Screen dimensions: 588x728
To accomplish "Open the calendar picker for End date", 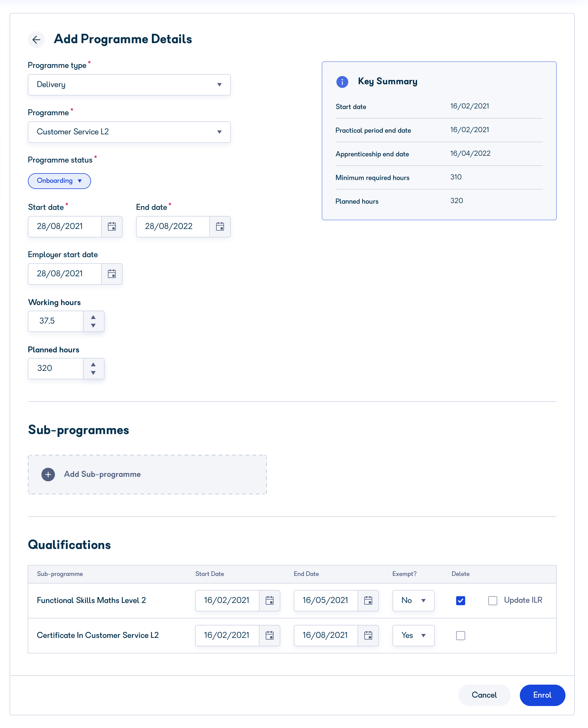I will [x=220, y=226].
